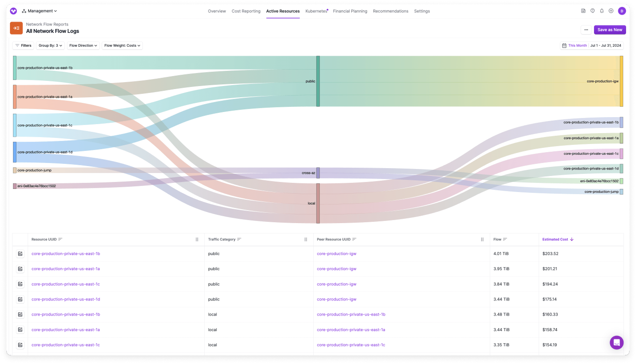Switch to the Cost Reporting tab

pyautogui.click(x=246, y=11)
